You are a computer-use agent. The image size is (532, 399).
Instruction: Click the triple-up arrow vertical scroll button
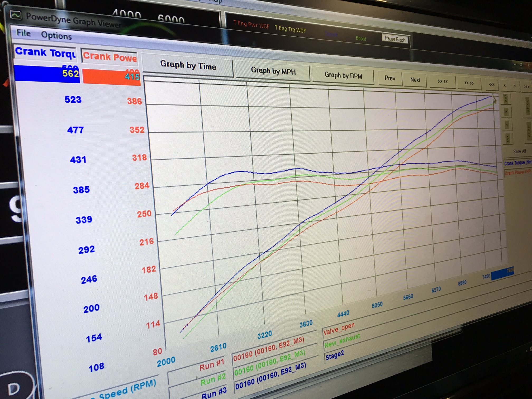(506, 99)
